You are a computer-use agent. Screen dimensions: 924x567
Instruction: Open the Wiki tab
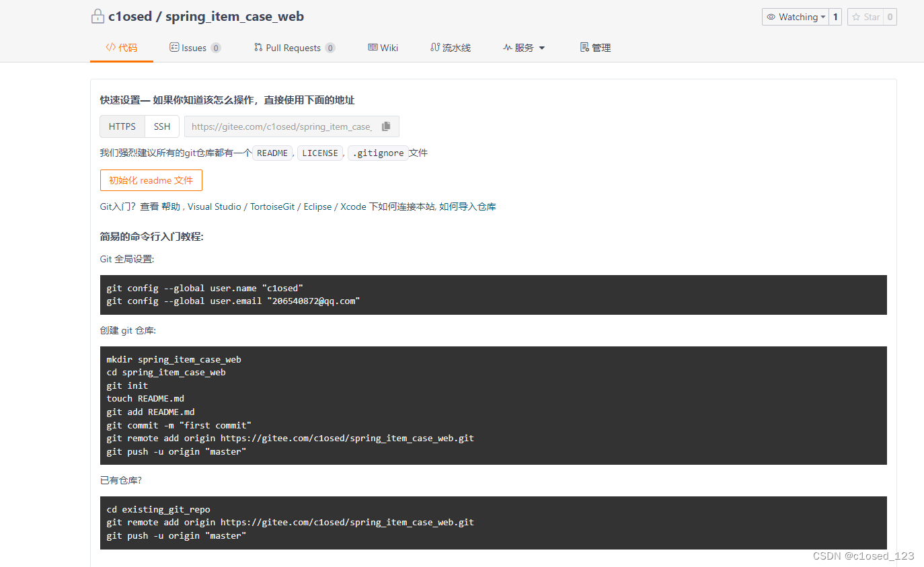[383, 48]
